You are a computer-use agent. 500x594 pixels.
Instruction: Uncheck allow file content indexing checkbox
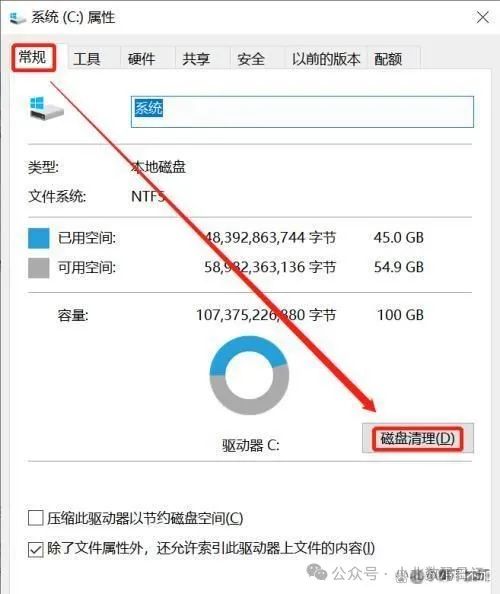(x=35, y=549)
